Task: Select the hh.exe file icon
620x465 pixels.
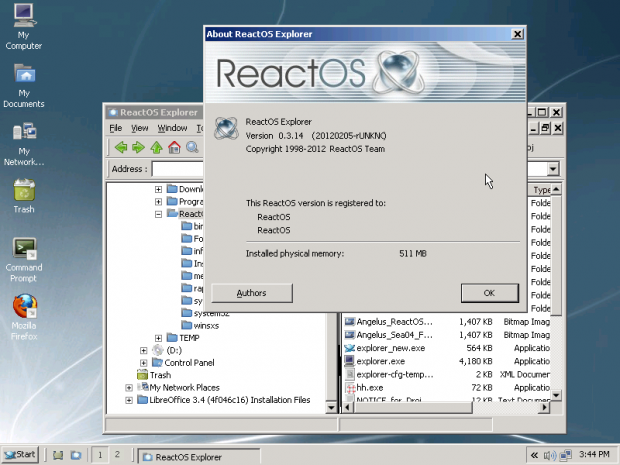Action: 350,388
